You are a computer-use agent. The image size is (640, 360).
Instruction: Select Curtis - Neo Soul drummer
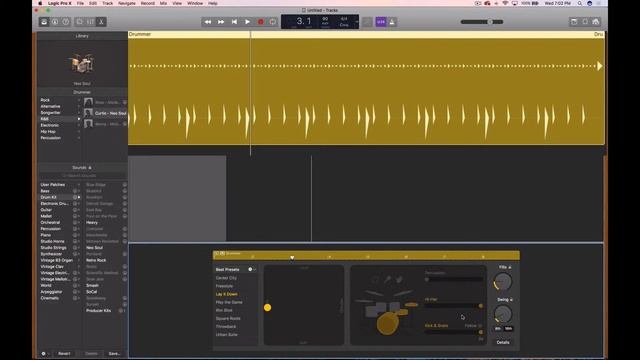(105, 113)
